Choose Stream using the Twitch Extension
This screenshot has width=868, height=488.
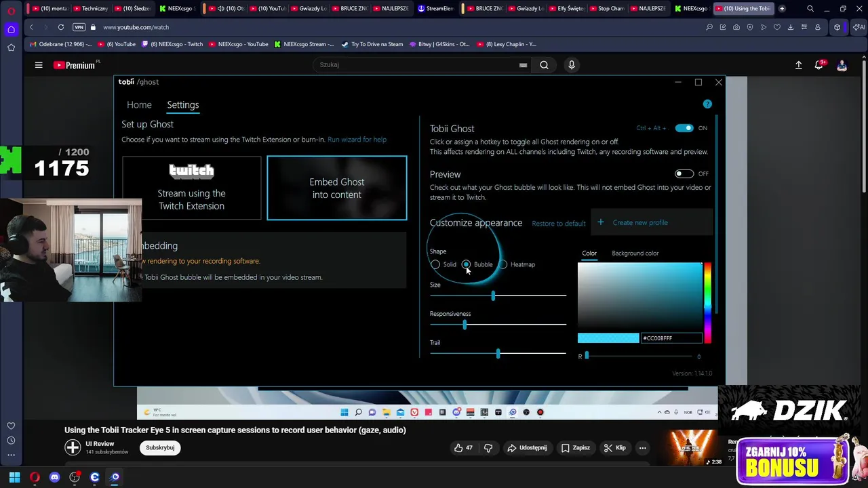click(192, 188)
